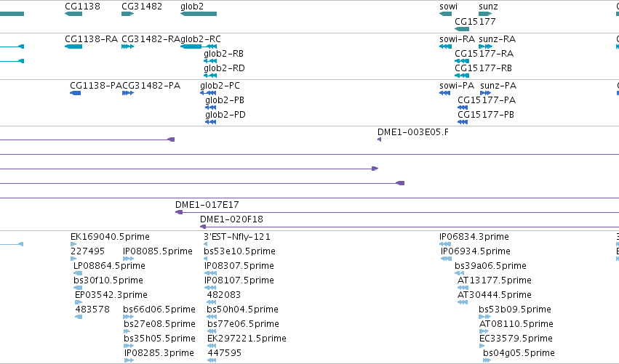Select the bs35h05.5prime label
This screenshot has width=619, height=364.
[159, 339]
